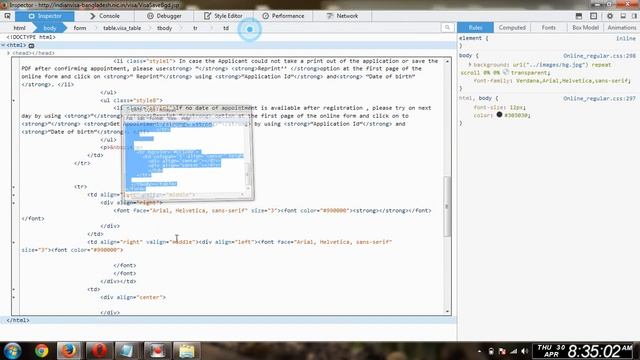Select the table.visa_table breadcrumb
This screenshot has height=360, width=640.
pyautogui.click(x=122, y=28)
